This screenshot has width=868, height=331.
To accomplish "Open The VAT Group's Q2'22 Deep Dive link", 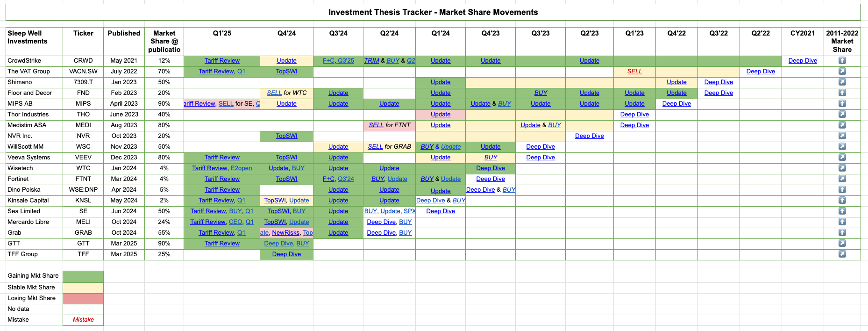I will [761, 71].
